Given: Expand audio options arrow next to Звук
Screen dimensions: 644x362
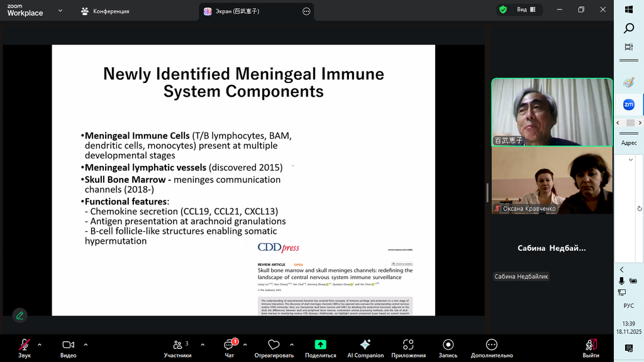Looking at the screenshot, I should tap(40, 344).
